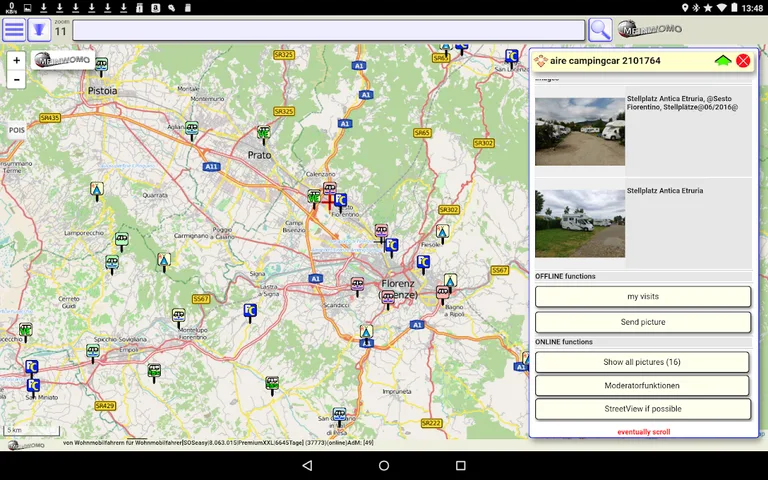Open the hamburger main menu
Viewport: 768px width, 480px height.
(14, 30)
